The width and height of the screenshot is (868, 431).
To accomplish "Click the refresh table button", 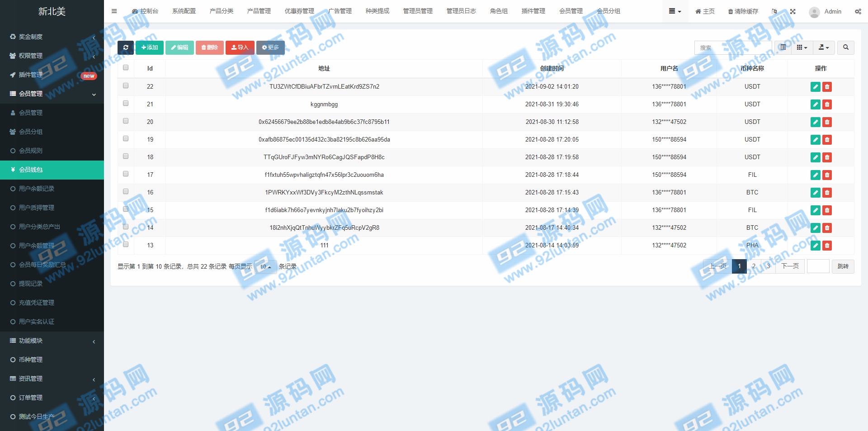I will click(126, 47).
